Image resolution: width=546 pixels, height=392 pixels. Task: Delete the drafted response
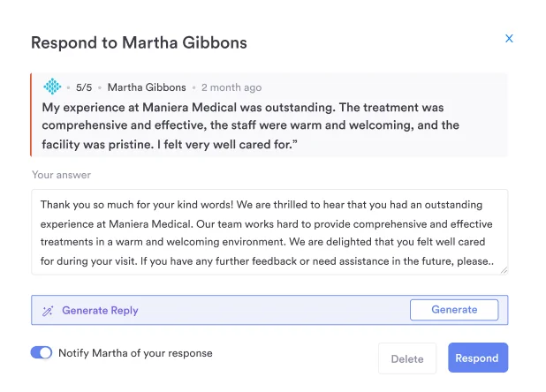407,358
